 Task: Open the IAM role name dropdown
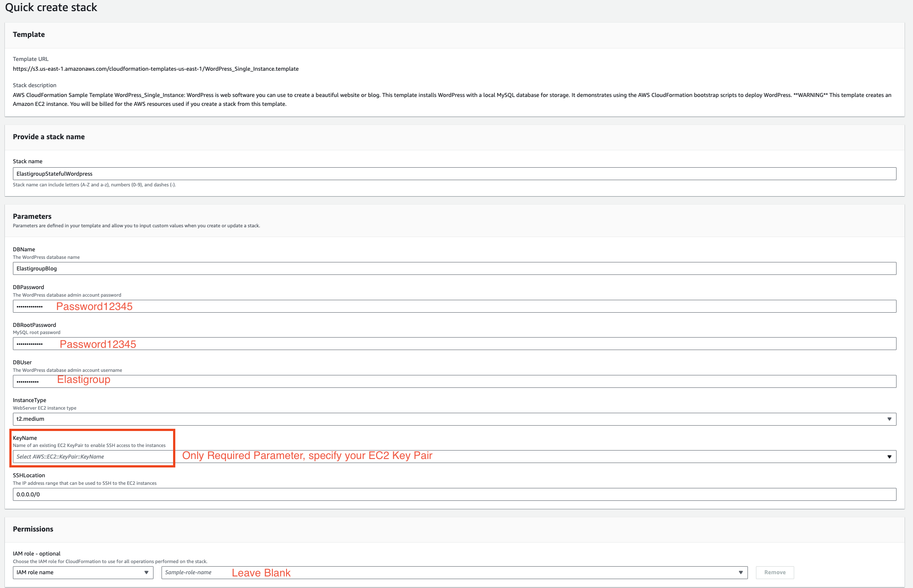[x=83, y=572]
